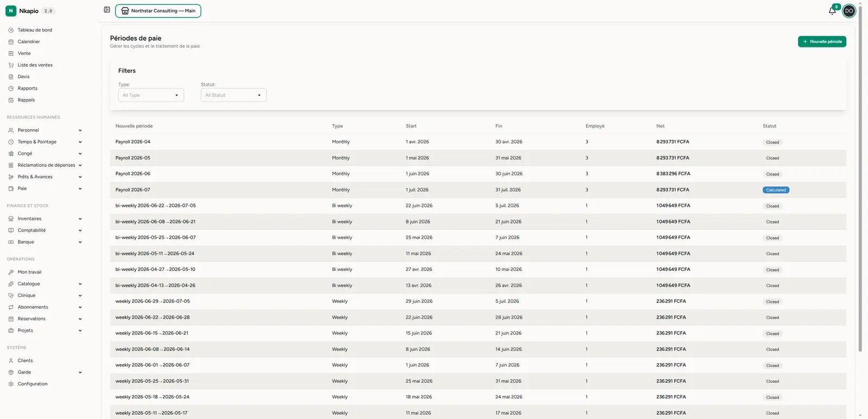868x419 pixels.
Task: Click 8 383 296 FCFA net value
Action: pyautogui.click(x=673, y=174)
